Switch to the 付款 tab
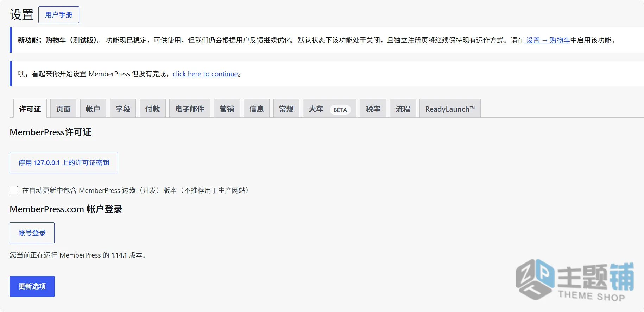Screen dimensions: 644x312 tap(153, 109)
